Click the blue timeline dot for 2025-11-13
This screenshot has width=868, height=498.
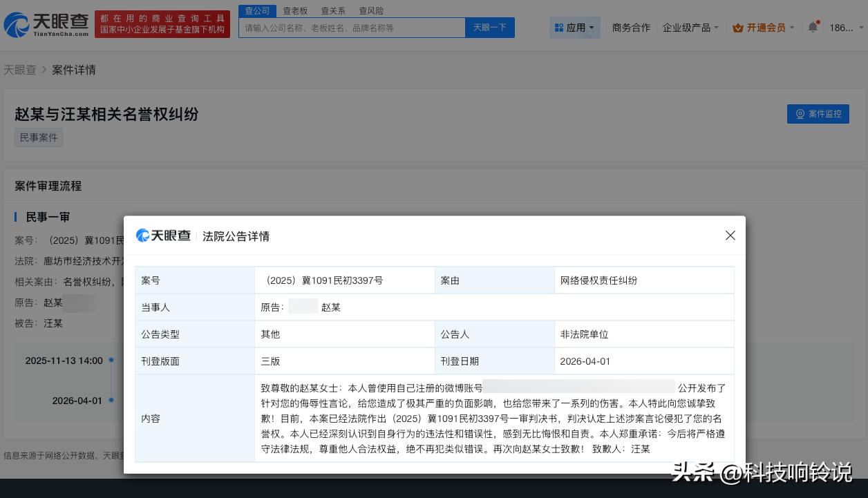pyautogui.click(x=111, y=361)
